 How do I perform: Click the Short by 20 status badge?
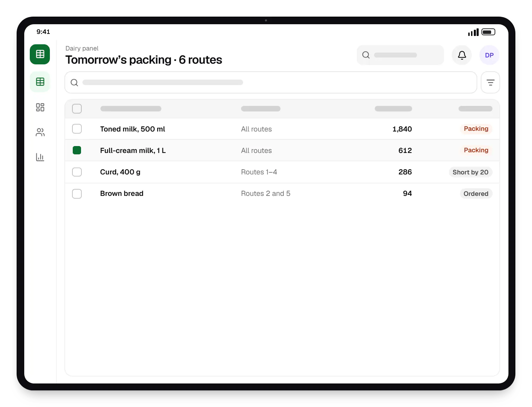pyautogui.click(x=470, y=172)
